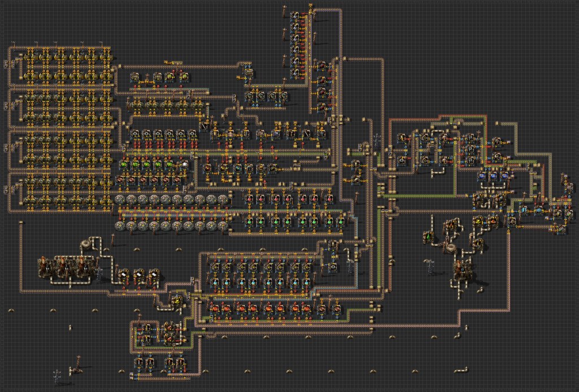579x392 pixels.
Task: Open the lone assembler above the gear assemblers
Action: click(248, 73)
